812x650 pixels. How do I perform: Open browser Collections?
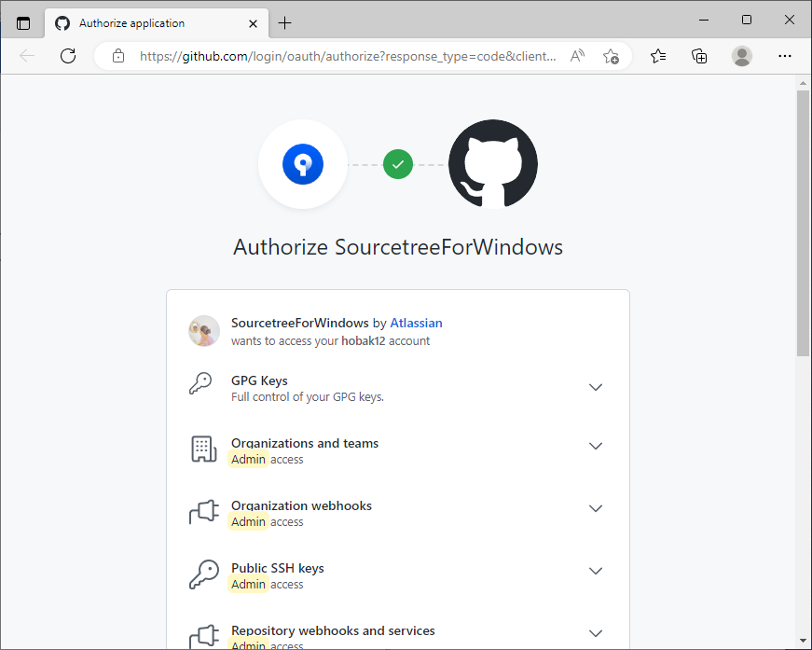pyautogui.click(x=699, y=56)
